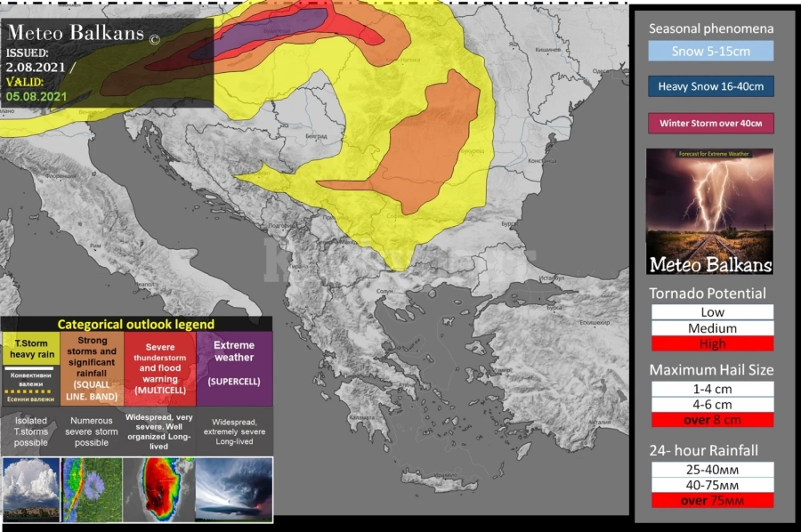Screen dimensions: 801x532
Task: Click the Meteo Balkans title text
Action: [x=77, y=33]
